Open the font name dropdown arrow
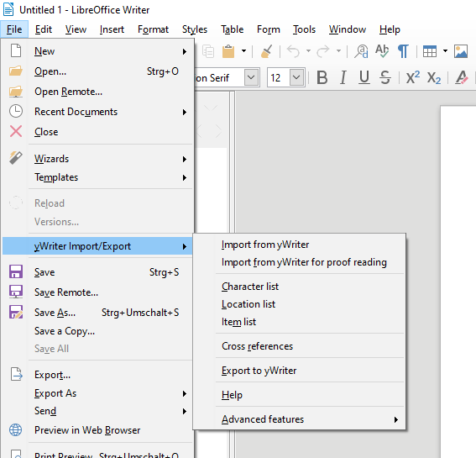The width and height of the screenshot is (476, 458). 251,77
